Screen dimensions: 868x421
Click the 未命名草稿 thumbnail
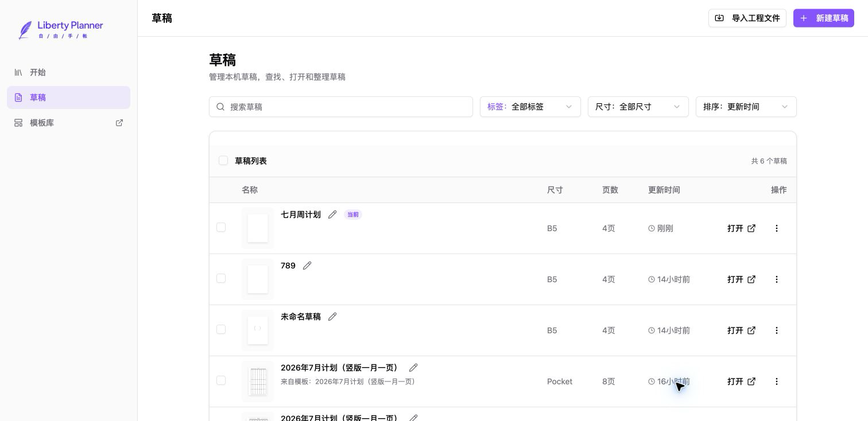[x=258, y=330]
